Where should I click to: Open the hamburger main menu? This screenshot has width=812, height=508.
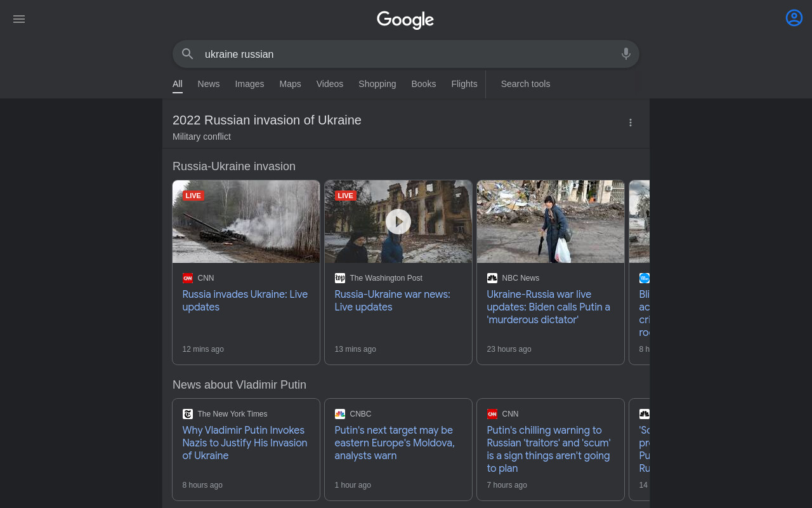tap(19, 19)
